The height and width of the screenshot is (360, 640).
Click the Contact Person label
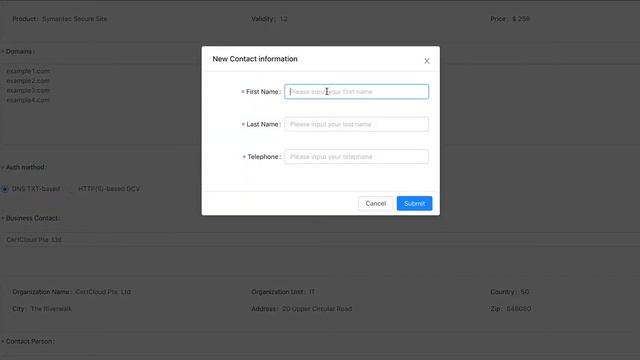[29, 341]
